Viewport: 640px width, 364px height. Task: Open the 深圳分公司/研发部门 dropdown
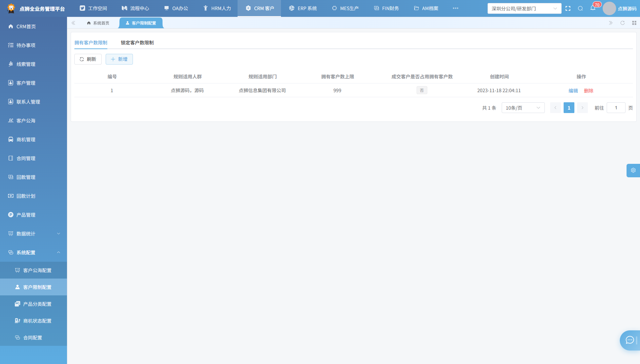524,8
